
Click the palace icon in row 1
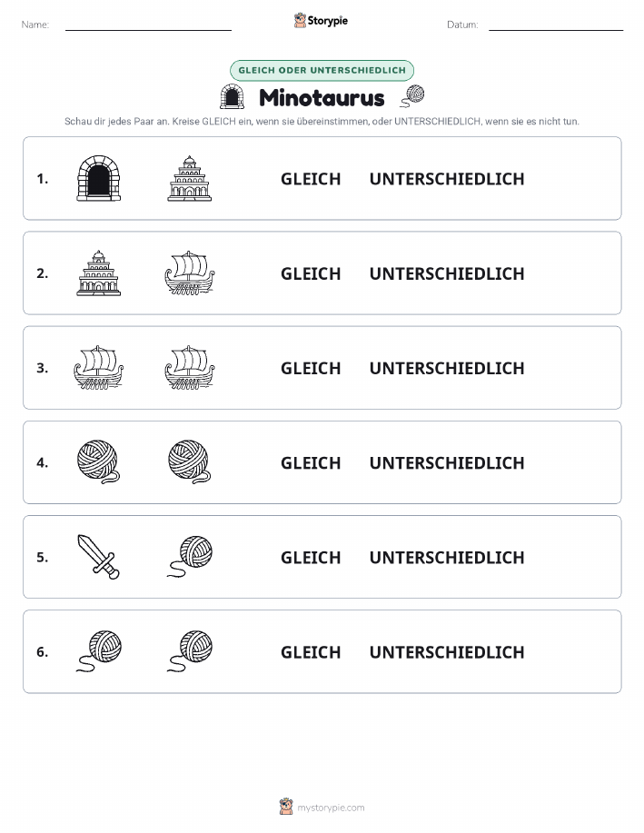[190, 178]
